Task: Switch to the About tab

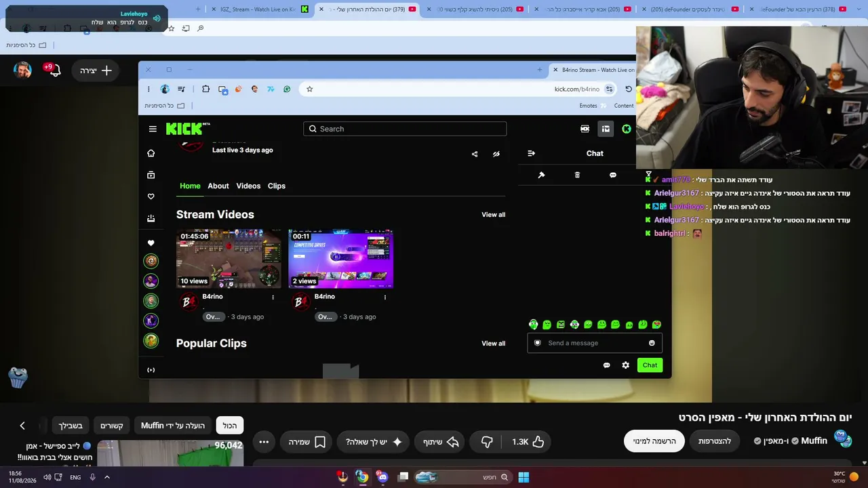Action: tap(218, 186)
